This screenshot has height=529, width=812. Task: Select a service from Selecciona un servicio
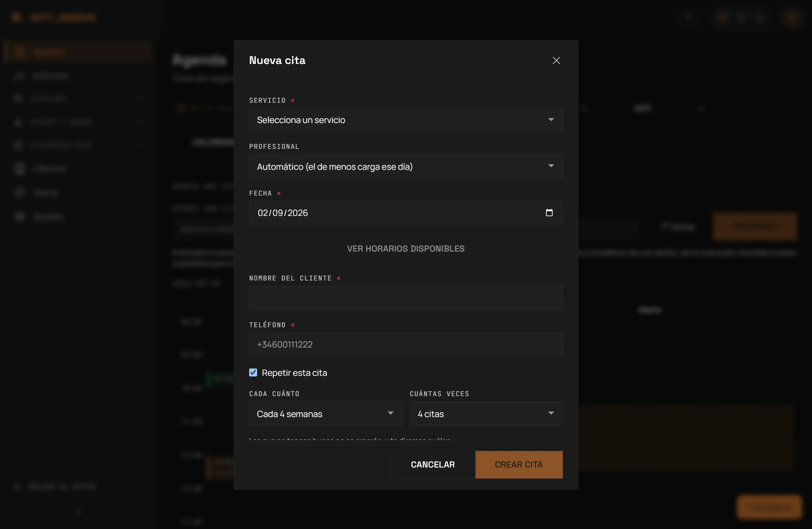[x=406, y=120]
